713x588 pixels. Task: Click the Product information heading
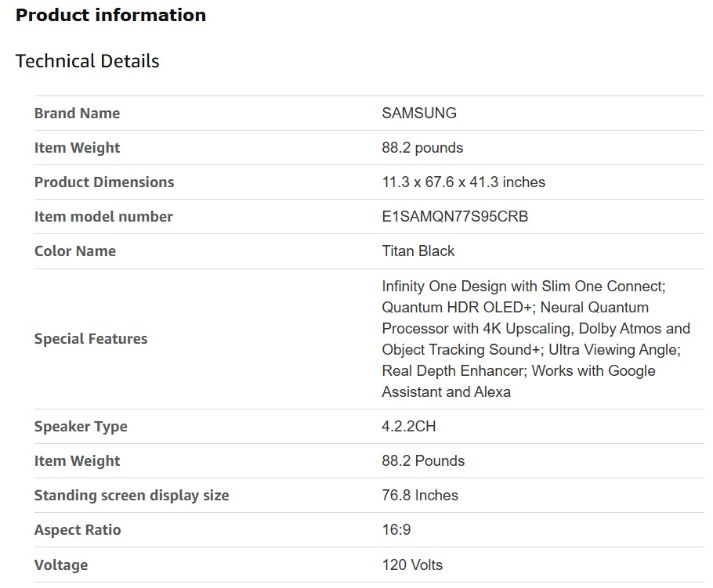[x=110, y=15]
